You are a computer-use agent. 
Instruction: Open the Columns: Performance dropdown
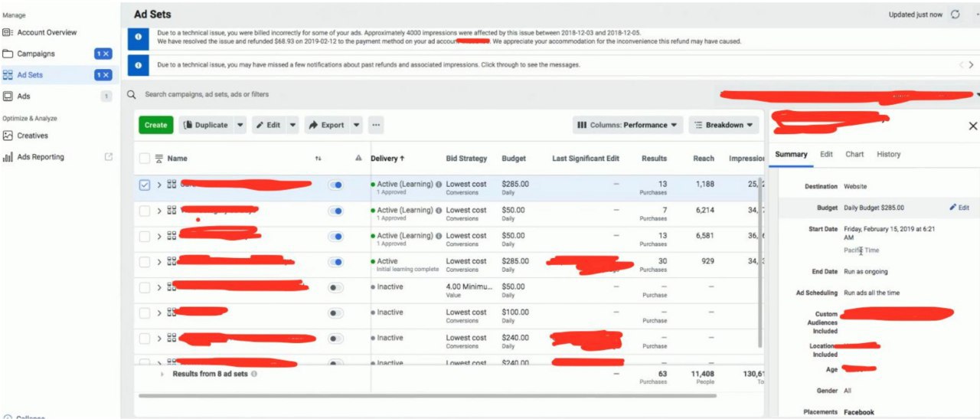coord(627,125)
